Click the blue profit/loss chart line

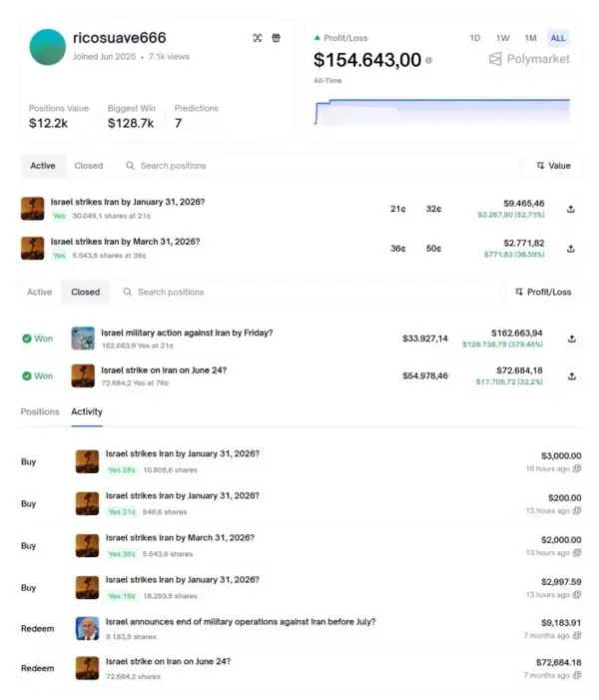coord(439,100)
